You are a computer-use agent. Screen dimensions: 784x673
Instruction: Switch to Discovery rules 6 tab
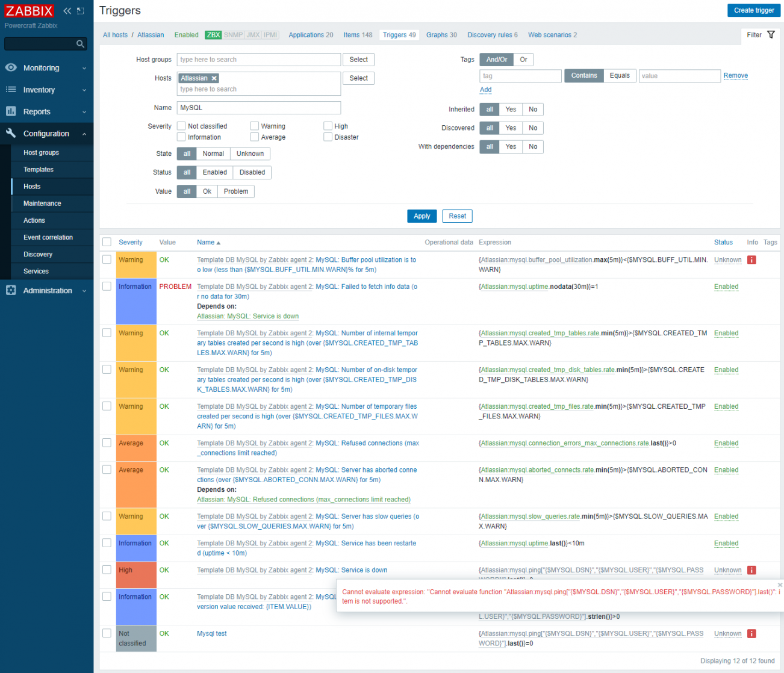click(x=492, y=35)
